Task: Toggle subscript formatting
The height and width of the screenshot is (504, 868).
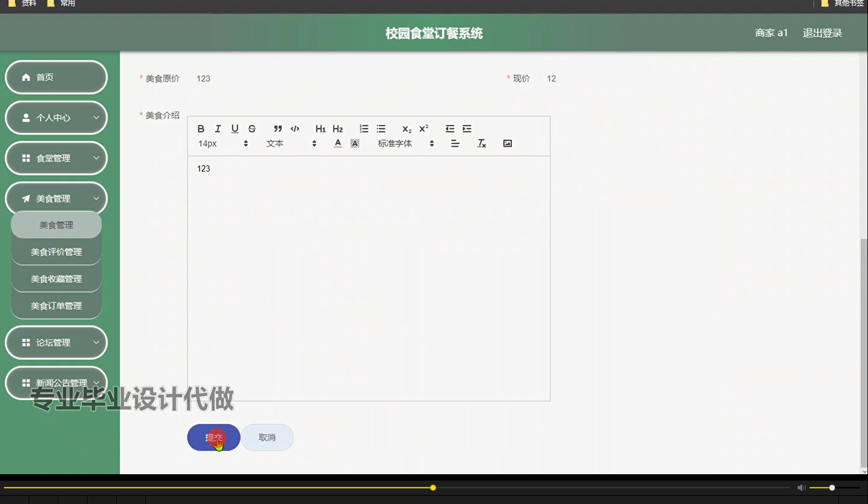Action: pyautogui.click(x=406, y=128)
